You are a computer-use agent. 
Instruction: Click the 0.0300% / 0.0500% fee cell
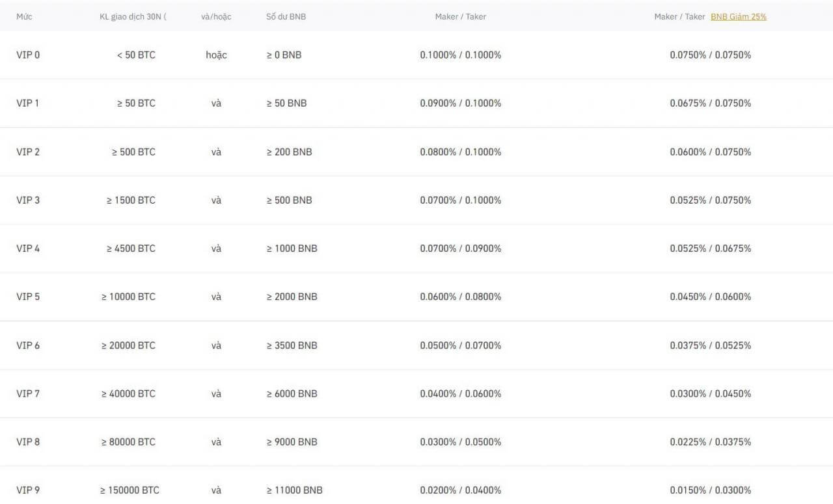tap(461, 442)
